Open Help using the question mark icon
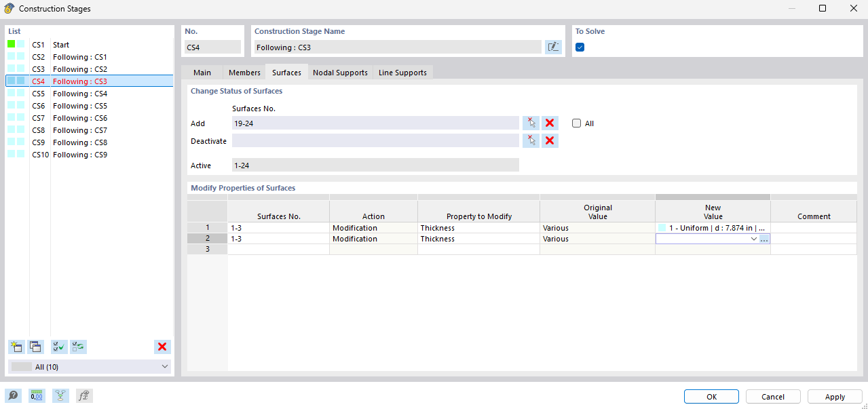The width and height of the screenshot is (868, 409). coord(14,395)
